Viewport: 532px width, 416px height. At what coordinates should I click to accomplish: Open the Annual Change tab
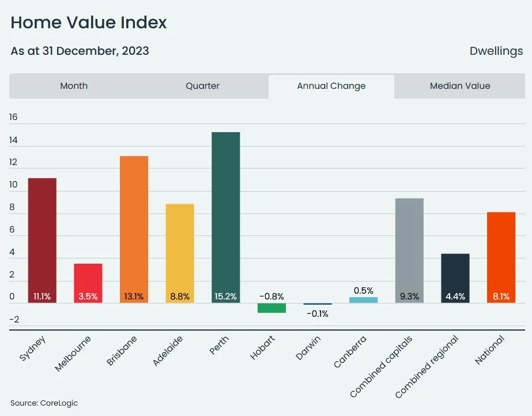pyautogui.click(x=331, y=85)
